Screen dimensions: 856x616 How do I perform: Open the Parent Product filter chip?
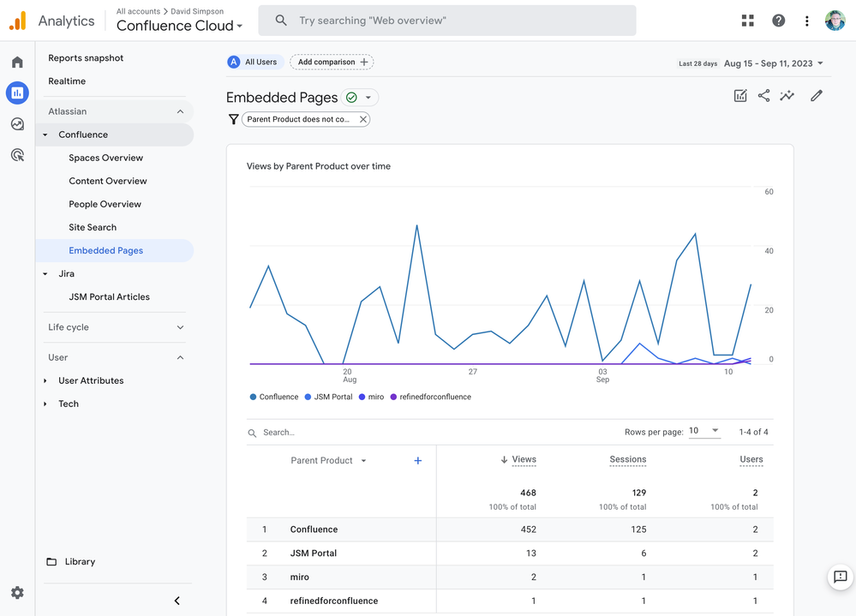(x=298, y=119)
